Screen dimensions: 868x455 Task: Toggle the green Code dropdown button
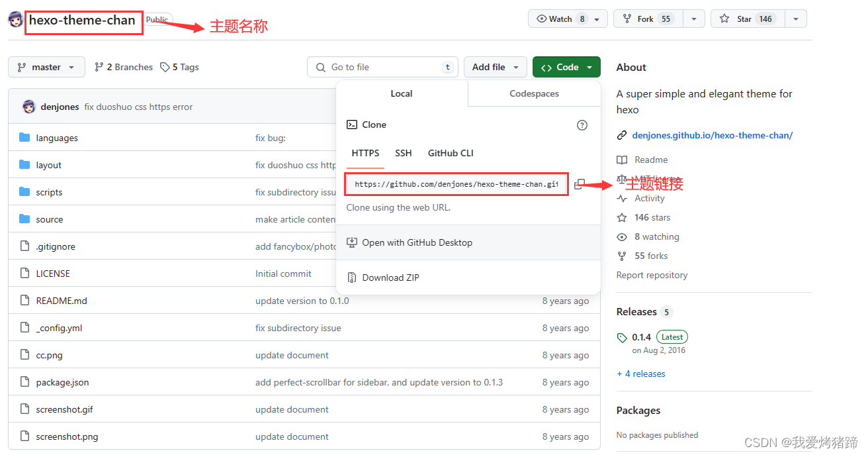click(566, 67)
